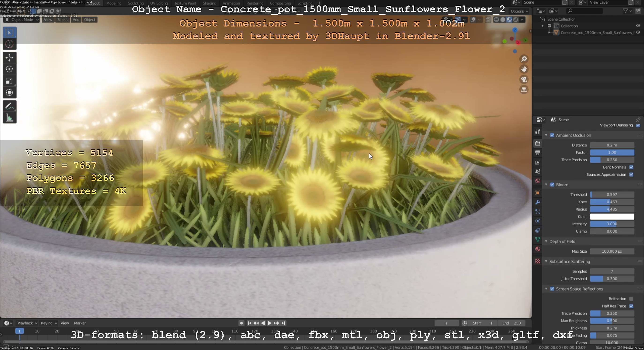This screenshot has width=644, height=350.
Task: Disable Half Res Trace checkbox
Action: click(x=632, y=306)
